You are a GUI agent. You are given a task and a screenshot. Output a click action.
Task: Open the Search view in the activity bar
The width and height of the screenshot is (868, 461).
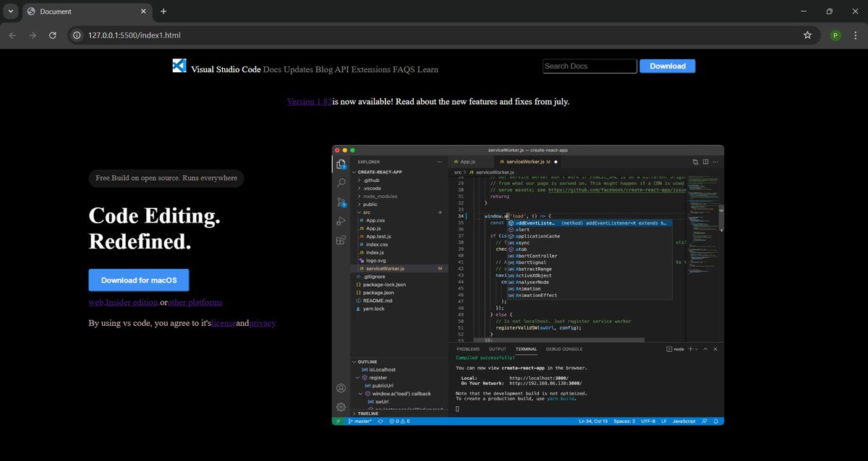(341, 183)
